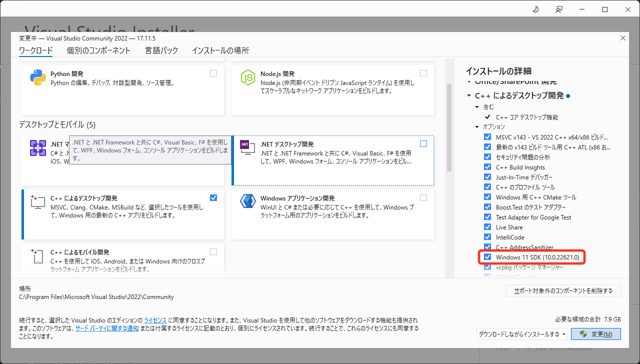Open the install mode dropdown arrow
This screenshot has width=640, height=364.
coord(564,334)
